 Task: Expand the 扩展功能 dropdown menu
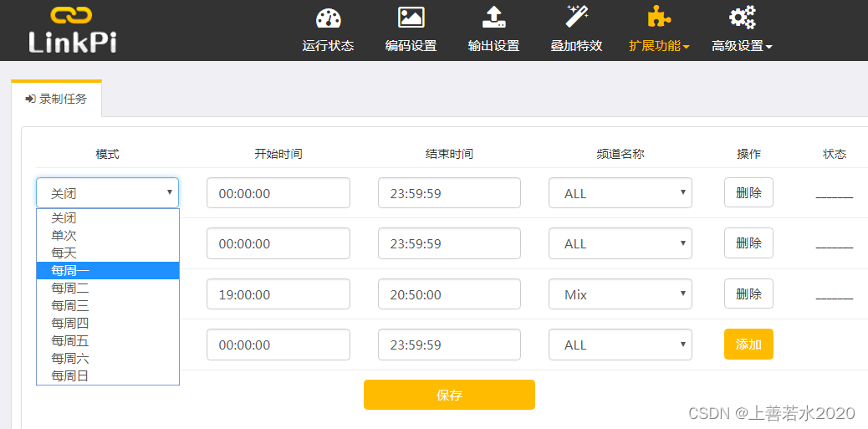click(659, 46)
